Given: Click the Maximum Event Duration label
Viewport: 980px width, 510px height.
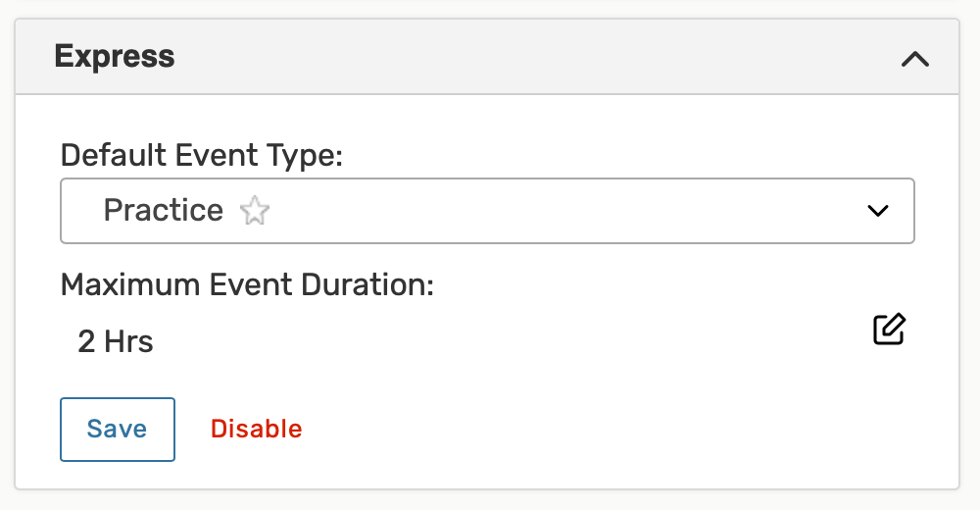Looking at the screenshot, I should [247, 285].
